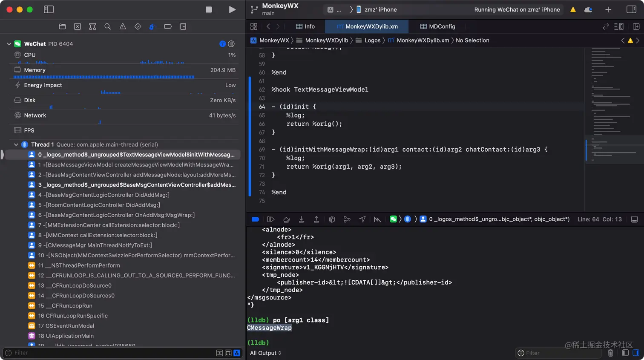This screenshot has height=360, width=644.
Task: Open the Network gauge
Action: click(x=124, y=115)
